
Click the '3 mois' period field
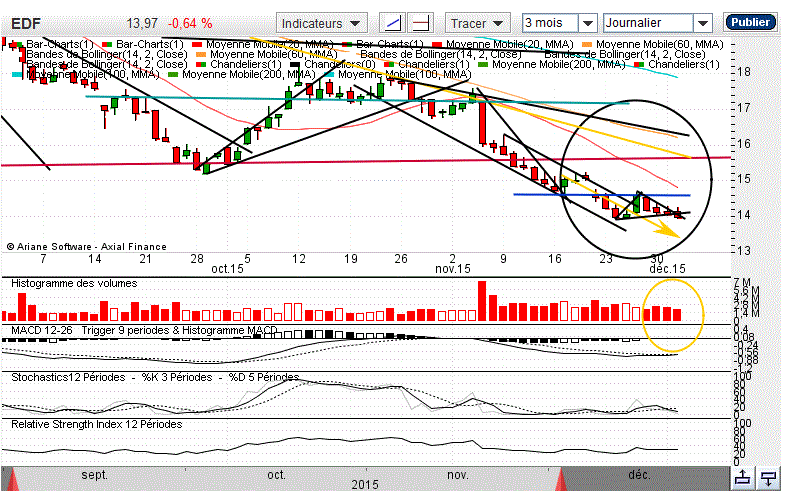pyautogui.click(x=550, y=23)
